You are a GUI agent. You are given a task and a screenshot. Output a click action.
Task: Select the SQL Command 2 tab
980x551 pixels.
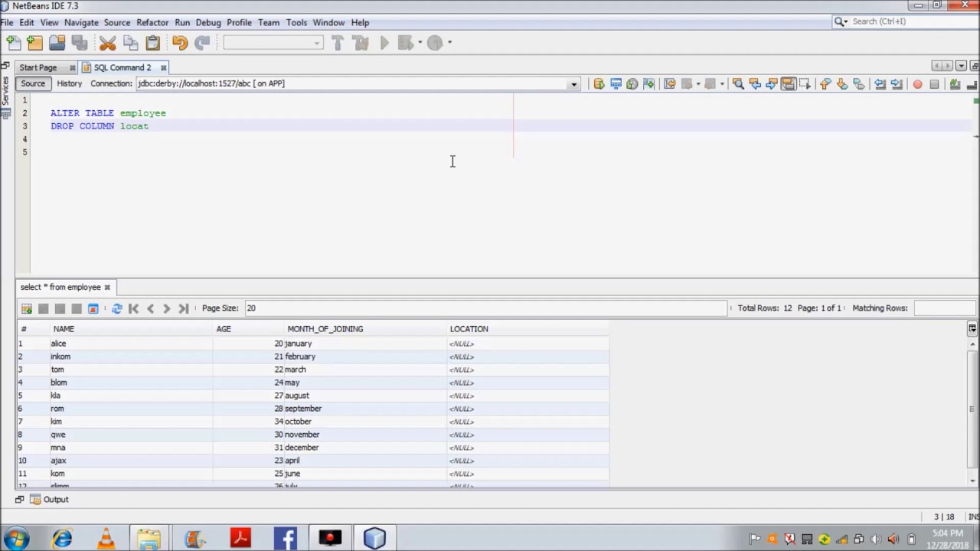click(122, 67)
